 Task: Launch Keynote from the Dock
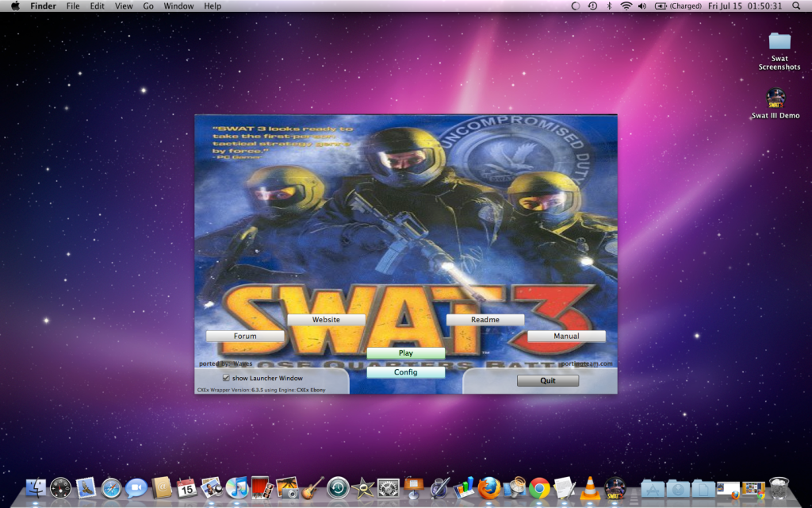[x=414, y=488]
